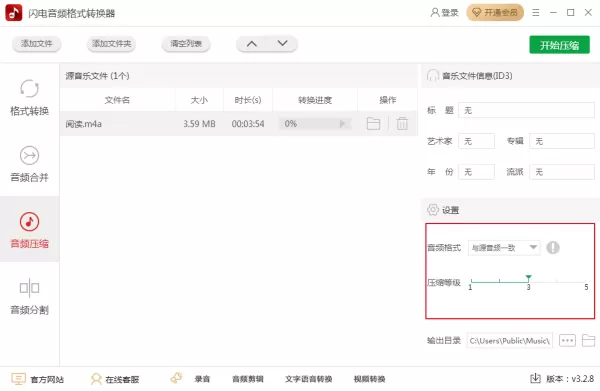Open the 音频分割 audio split section
Screen dimensions: 600x391
click(x=29, y=296)
